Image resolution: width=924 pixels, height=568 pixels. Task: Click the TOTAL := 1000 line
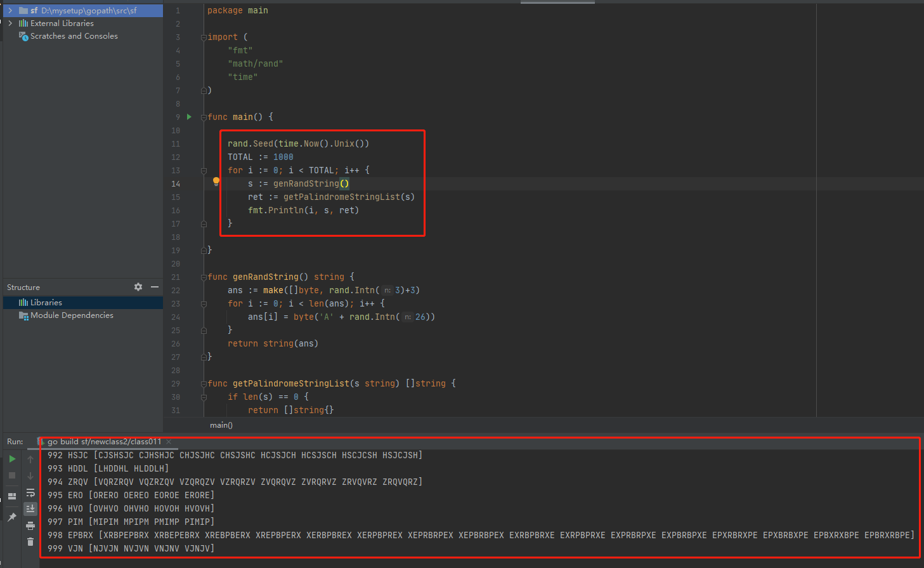point(261,157)
